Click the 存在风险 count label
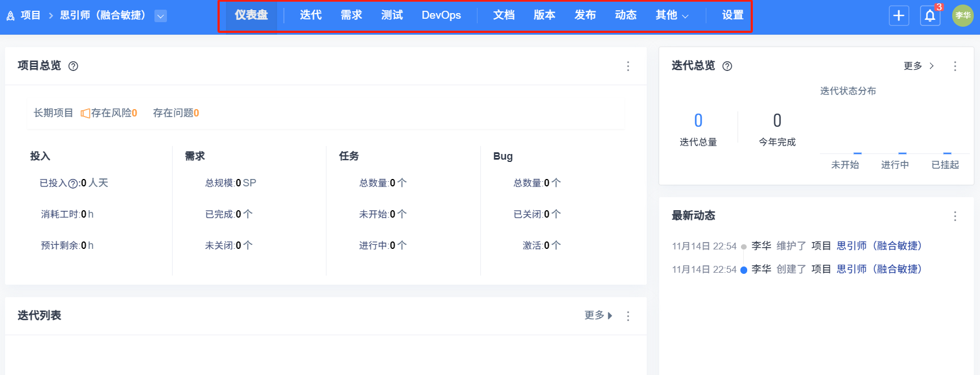The height and width of the screenshot is (375, 980). 114,113
